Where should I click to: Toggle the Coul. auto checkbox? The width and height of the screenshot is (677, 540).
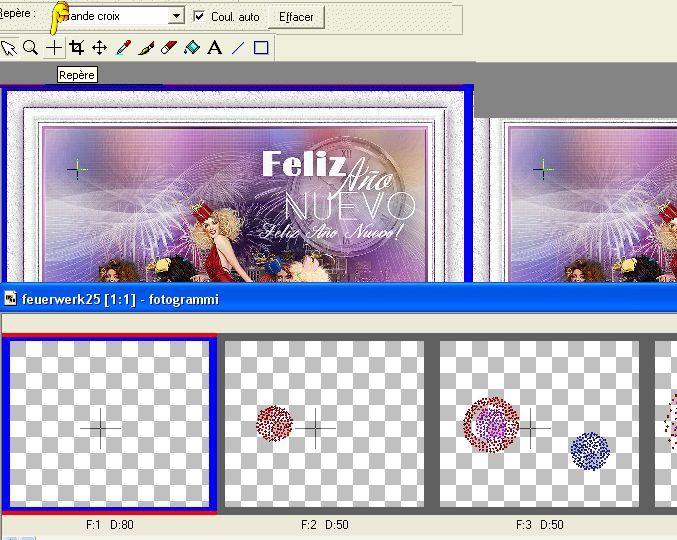199,16
